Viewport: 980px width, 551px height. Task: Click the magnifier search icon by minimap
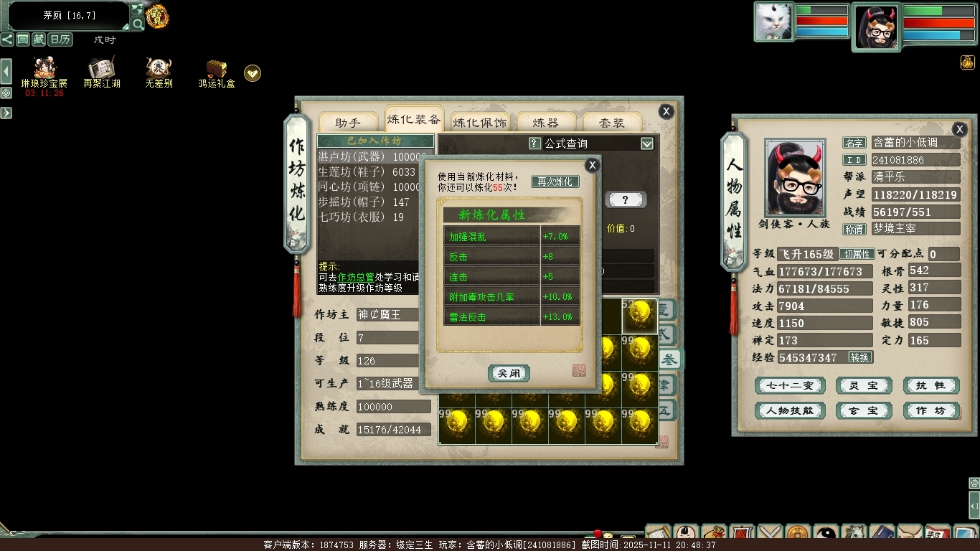coord(138,24)
